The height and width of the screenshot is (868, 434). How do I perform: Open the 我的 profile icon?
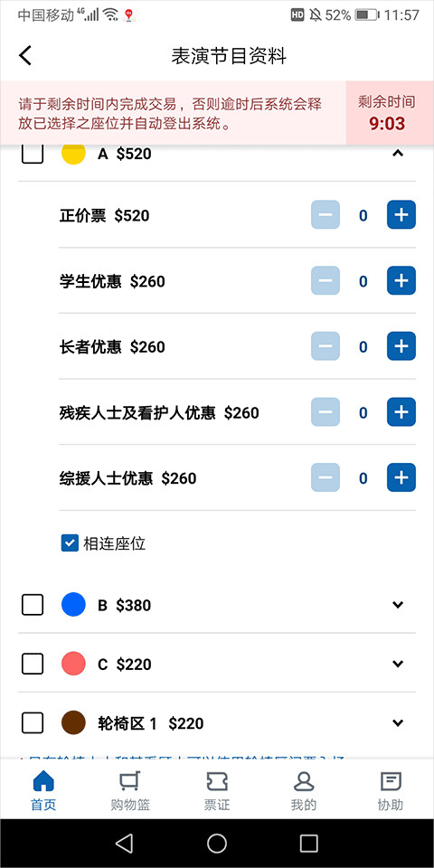(304, 781)
